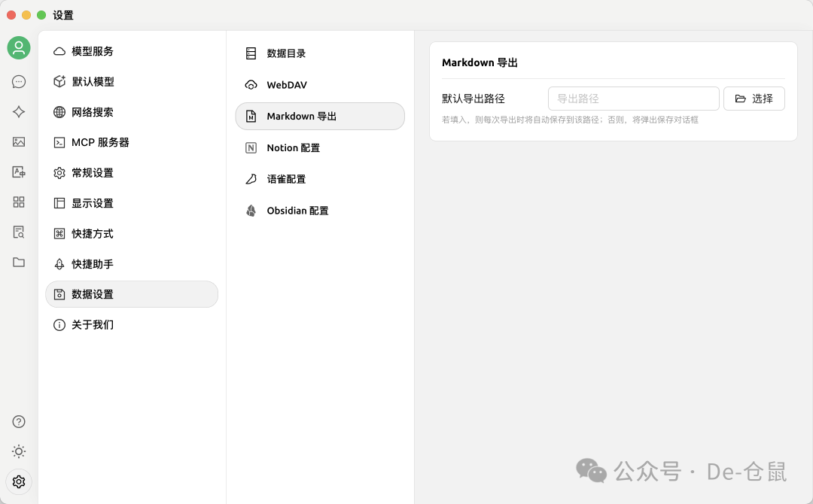Toggle the light theme sun icon

18,451
